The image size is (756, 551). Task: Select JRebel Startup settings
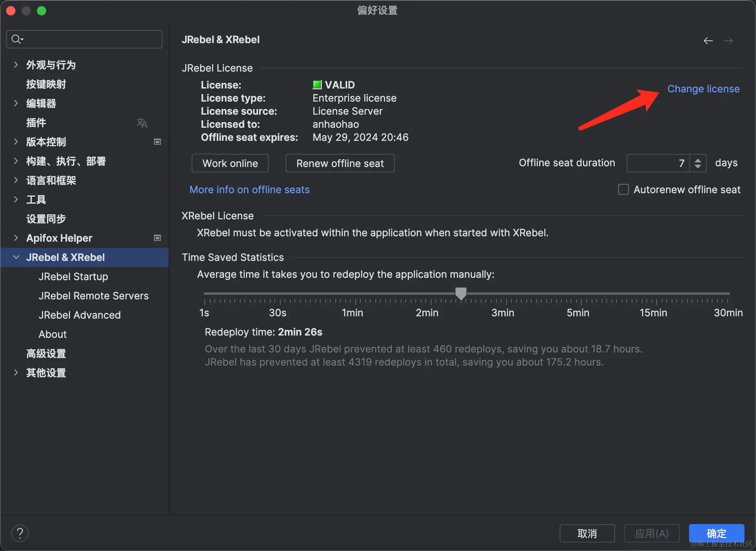point(73,277)
